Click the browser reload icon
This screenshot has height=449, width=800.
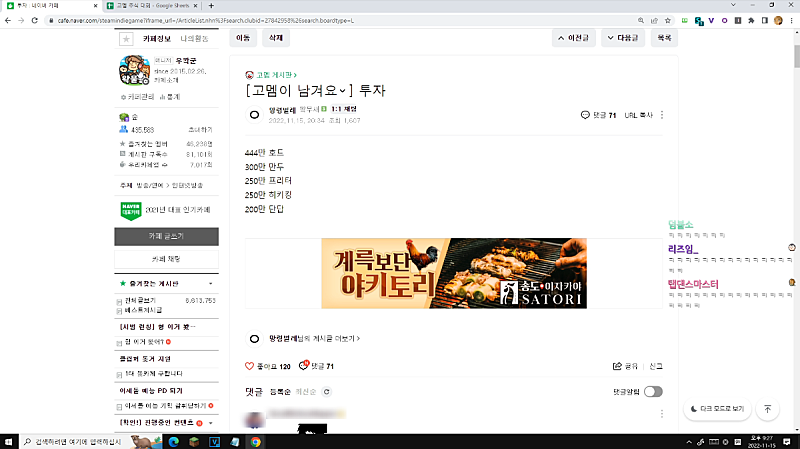(34, 20)
